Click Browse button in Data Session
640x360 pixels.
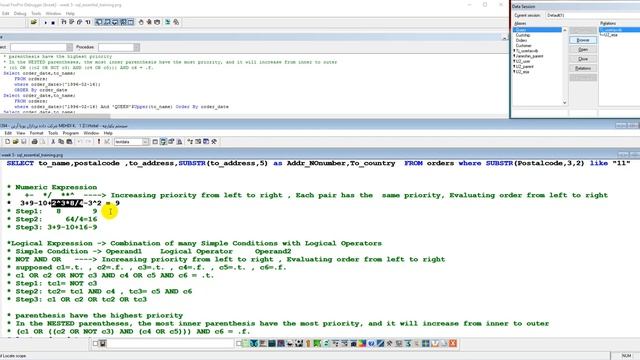(583, 40)
